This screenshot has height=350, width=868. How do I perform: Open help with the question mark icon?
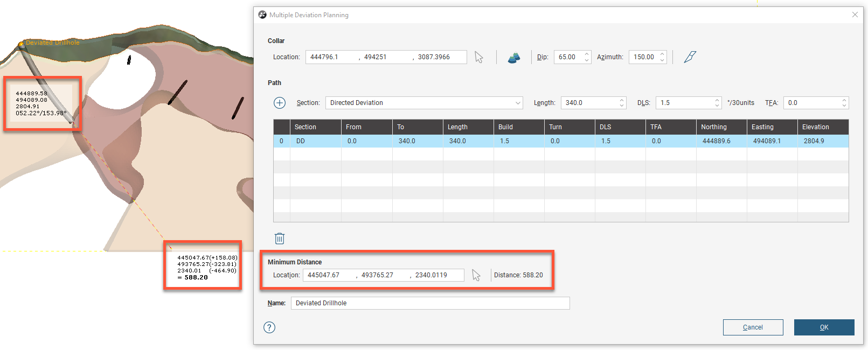pos(269,327)
